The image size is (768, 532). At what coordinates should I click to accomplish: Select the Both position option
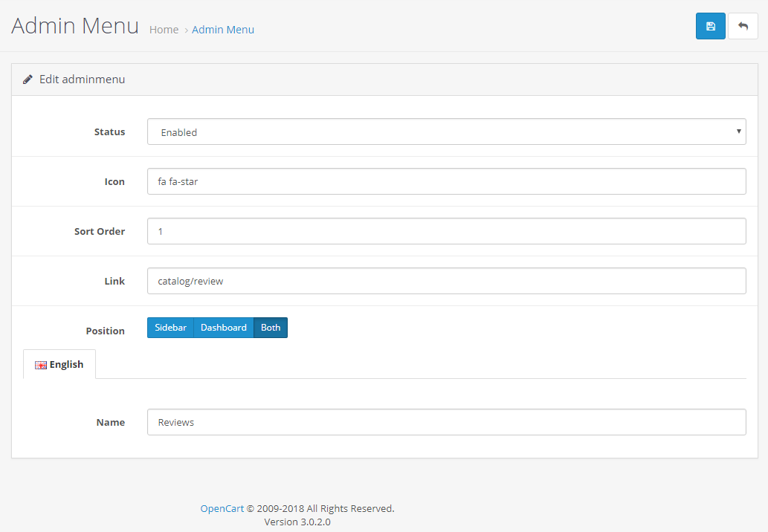click(271, 328)
